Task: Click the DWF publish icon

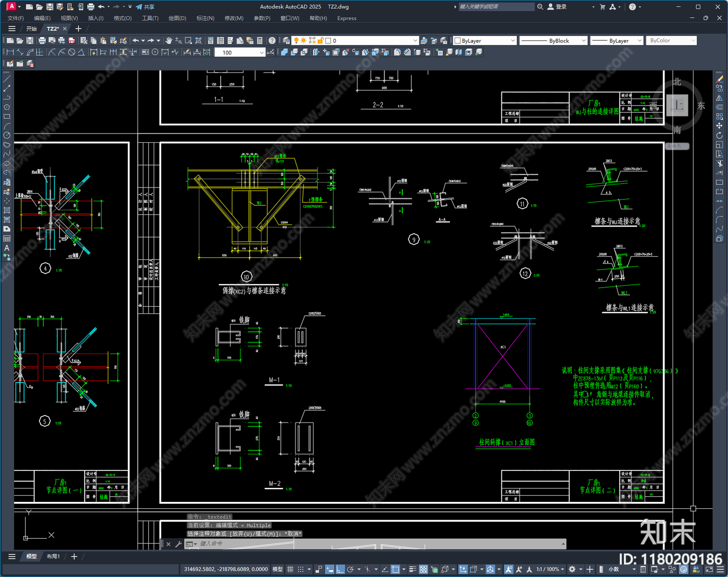Action: pyautogui.click(x=71, y=40)
